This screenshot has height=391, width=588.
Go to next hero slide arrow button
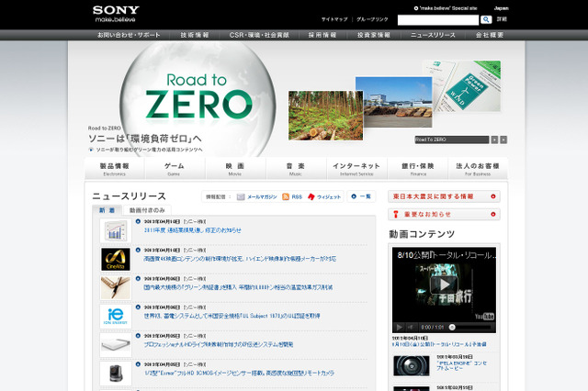[x=503, y=140]
